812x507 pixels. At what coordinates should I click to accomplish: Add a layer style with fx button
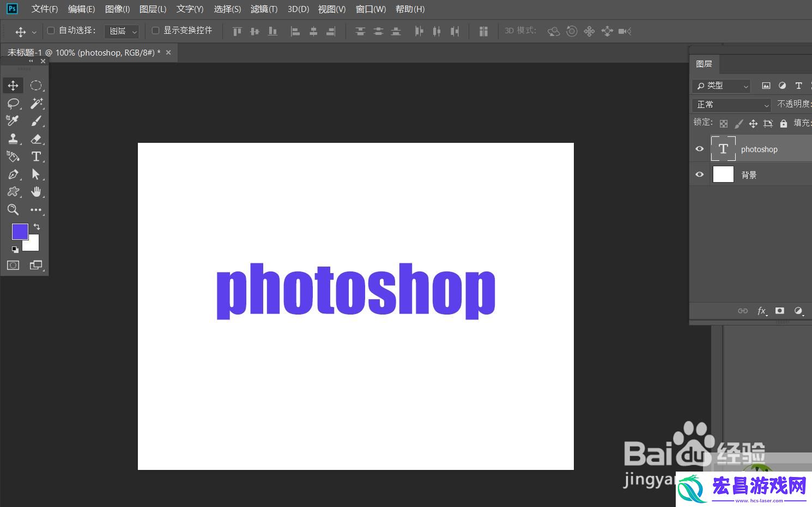tap(762, 311)
